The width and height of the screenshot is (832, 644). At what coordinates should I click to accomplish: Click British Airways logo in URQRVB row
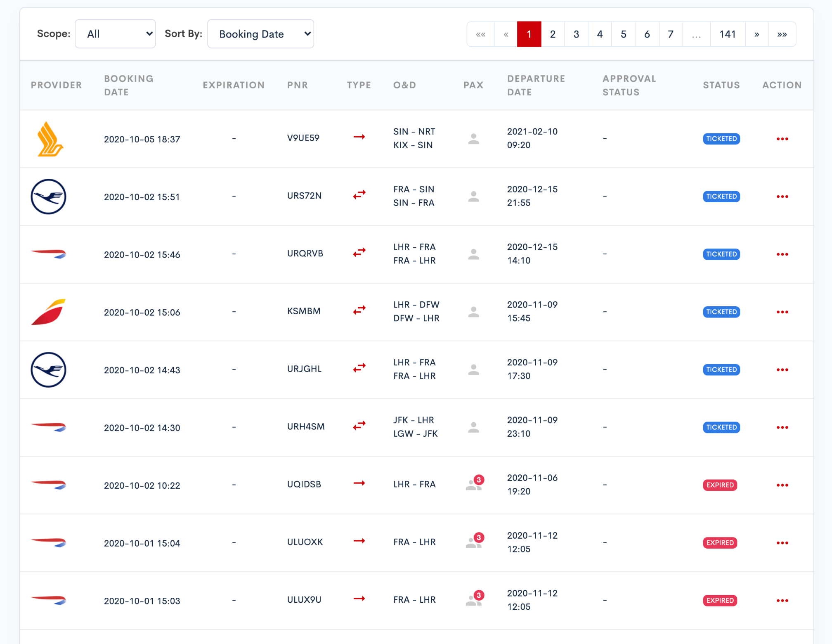coord(49,253)
